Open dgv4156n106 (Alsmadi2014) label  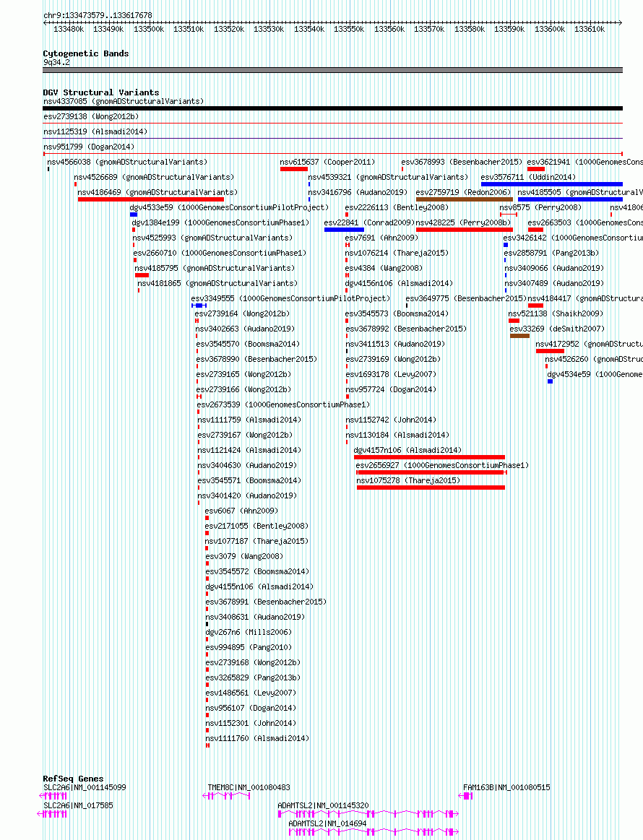[x=399, y=283]
